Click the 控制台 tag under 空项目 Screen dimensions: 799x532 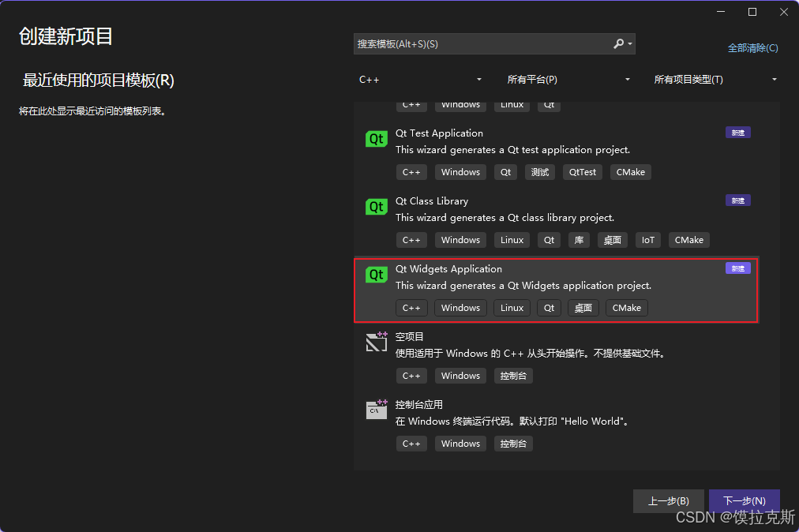point(513,376)
